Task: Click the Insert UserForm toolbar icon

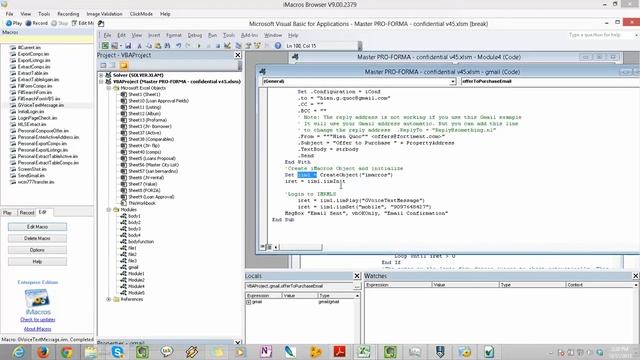Action: coord(114,46)
